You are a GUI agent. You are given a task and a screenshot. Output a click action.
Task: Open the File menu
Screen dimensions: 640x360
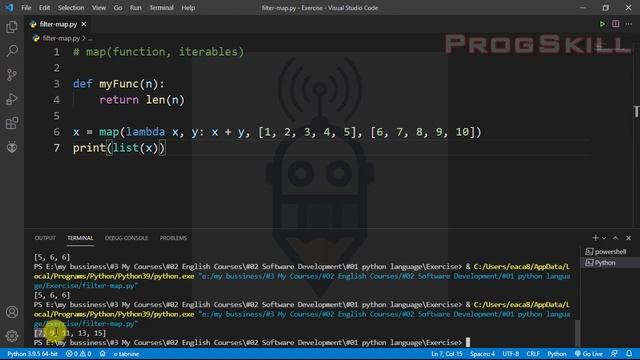pyautogui.click(x=26, y=8)
